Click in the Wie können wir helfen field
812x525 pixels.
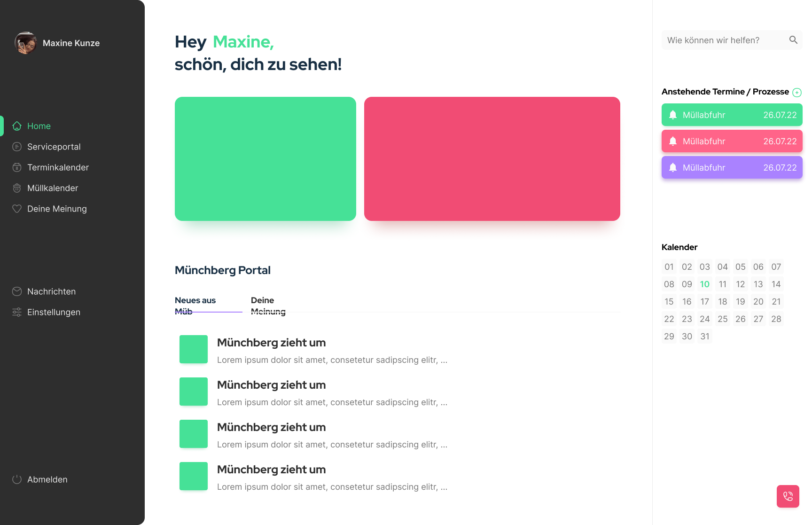pyautogui.click(x=724, y=40)
